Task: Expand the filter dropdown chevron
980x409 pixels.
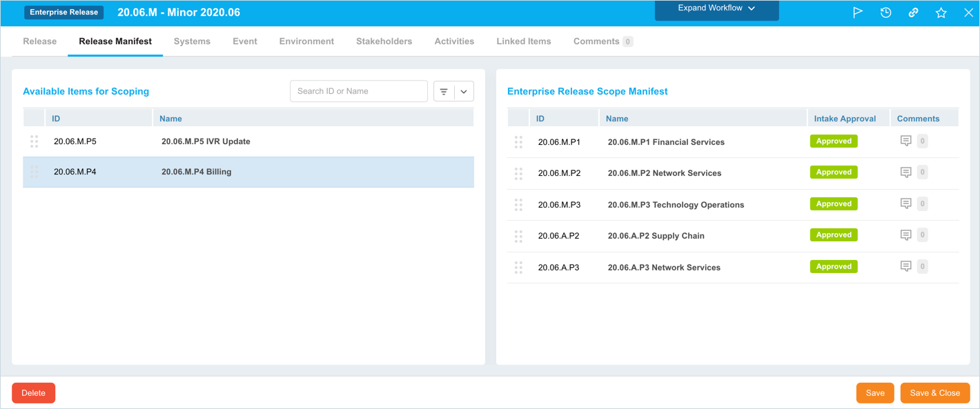Action: (464, 91)
